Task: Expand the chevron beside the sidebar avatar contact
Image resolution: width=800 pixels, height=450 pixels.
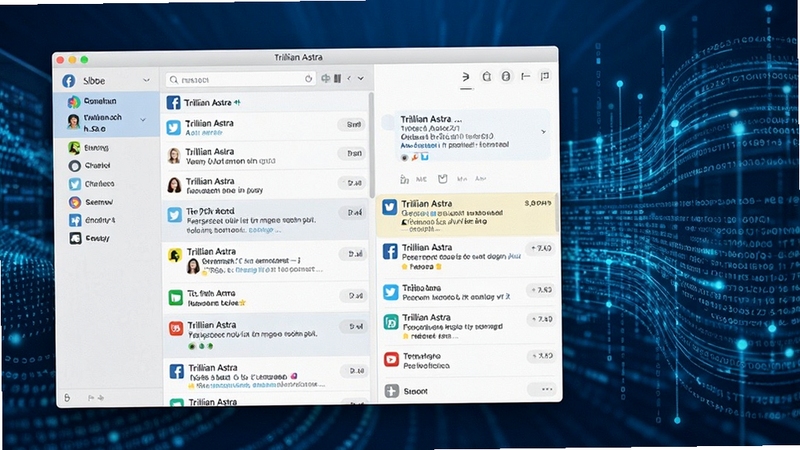Action: tap(143, 120)
